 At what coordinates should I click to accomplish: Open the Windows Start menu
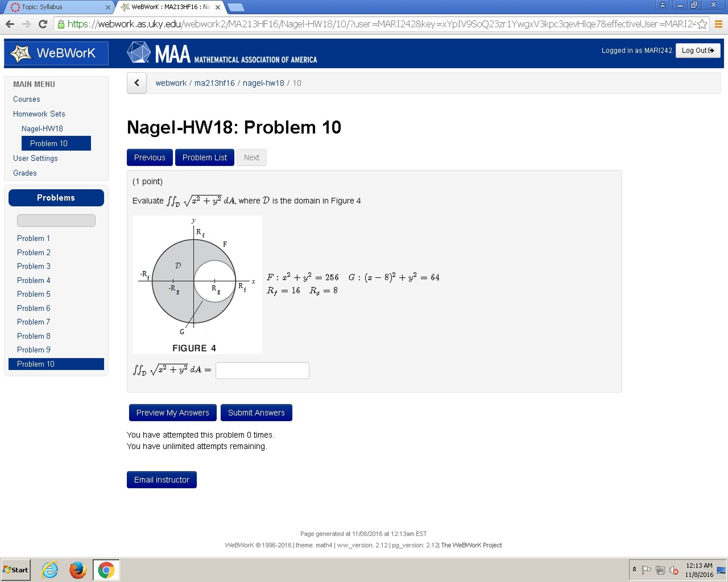click(16, 570)
